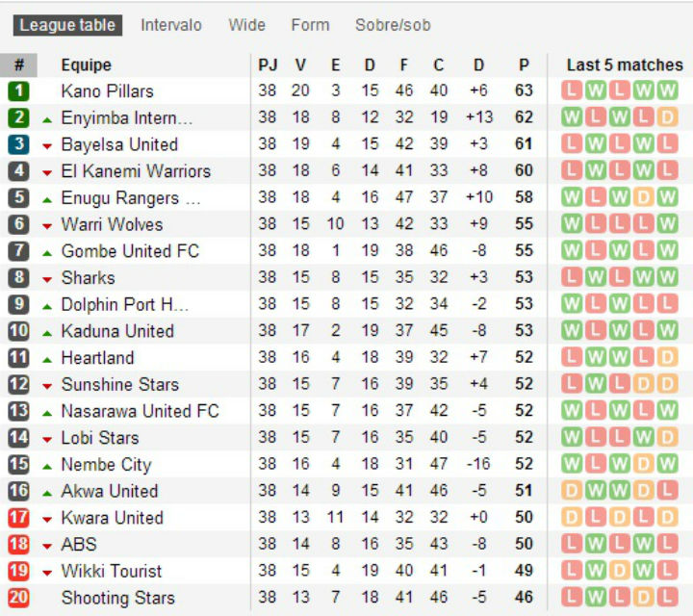Click the blue position 3 badge
693x616 pixels.
(x=19, y=145)
